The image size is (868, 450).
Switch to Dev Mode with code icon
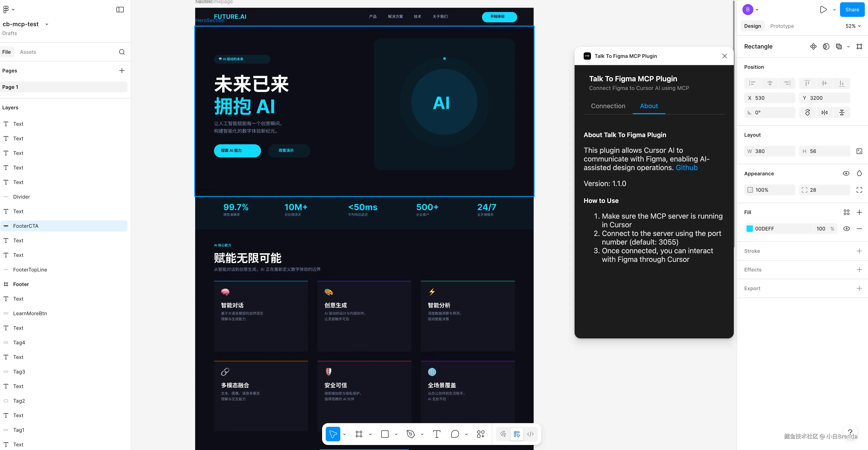530,434
